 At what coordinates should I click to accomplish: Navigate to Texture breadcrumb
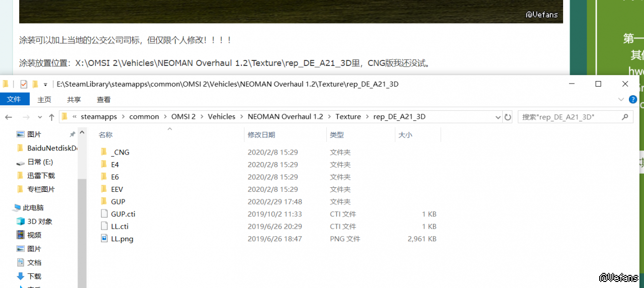pos(348,117)
